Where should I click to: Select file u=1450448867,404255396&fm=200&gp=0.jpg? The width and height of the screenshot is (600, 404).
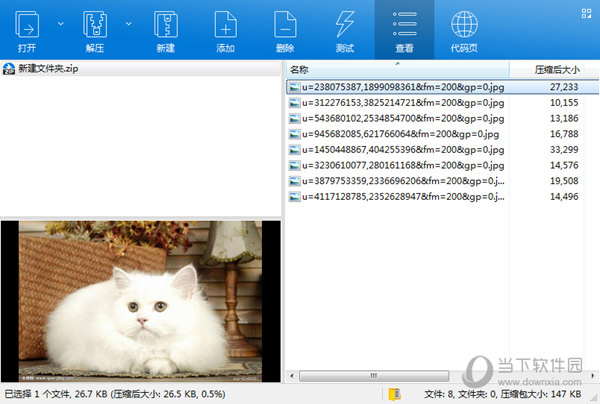click(x=403, y=150)
